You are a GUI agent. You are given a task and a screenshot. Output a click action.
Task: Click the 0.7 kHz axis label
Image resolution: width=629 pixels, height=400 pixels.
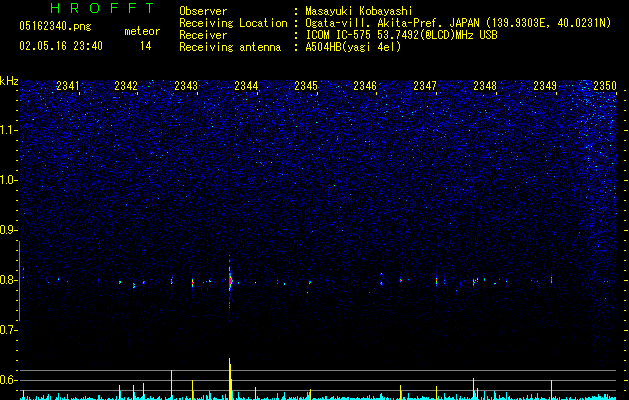point(9,330)
